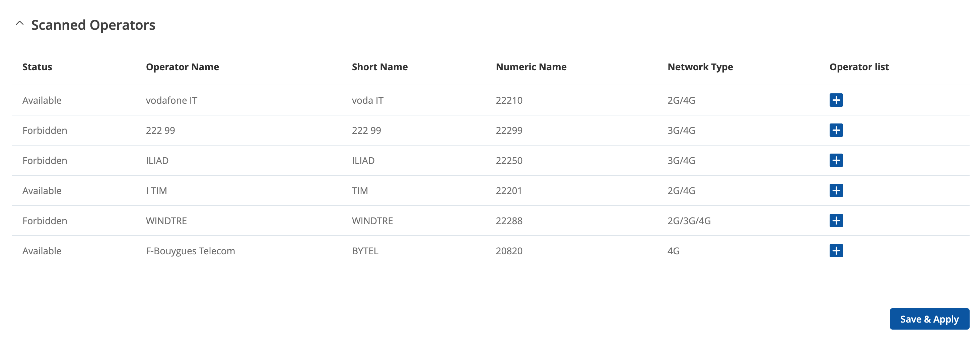Add F-Bouygues Telecom to operator list

click(836, 251)
